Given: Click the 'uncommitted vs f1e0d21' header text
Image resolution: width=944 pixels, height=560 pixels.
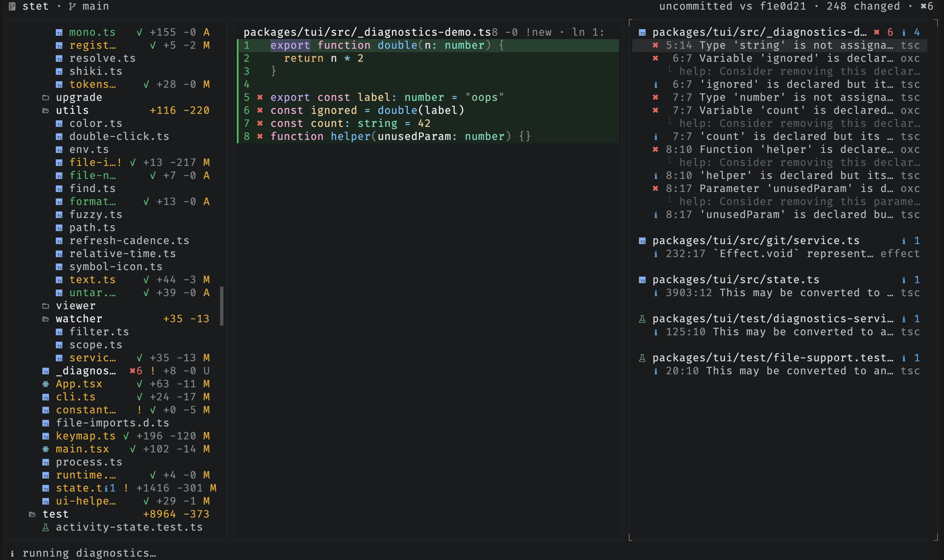Looking at the screenshot, I should point(732,6).
